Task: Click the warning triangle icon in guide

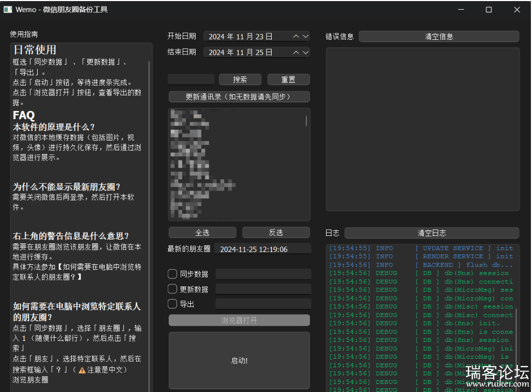Action: 82,370
